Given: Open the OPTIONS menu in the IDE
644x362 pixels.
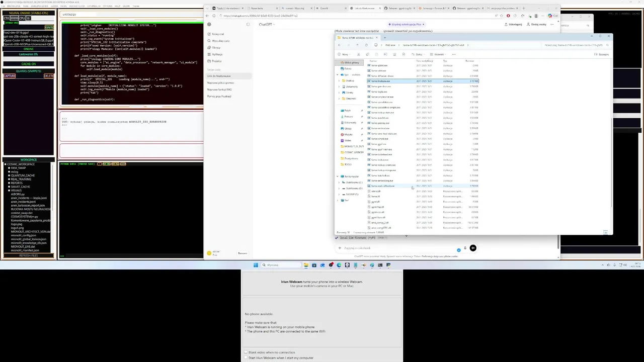Looking at the screenshot, I should click(108, 6).
